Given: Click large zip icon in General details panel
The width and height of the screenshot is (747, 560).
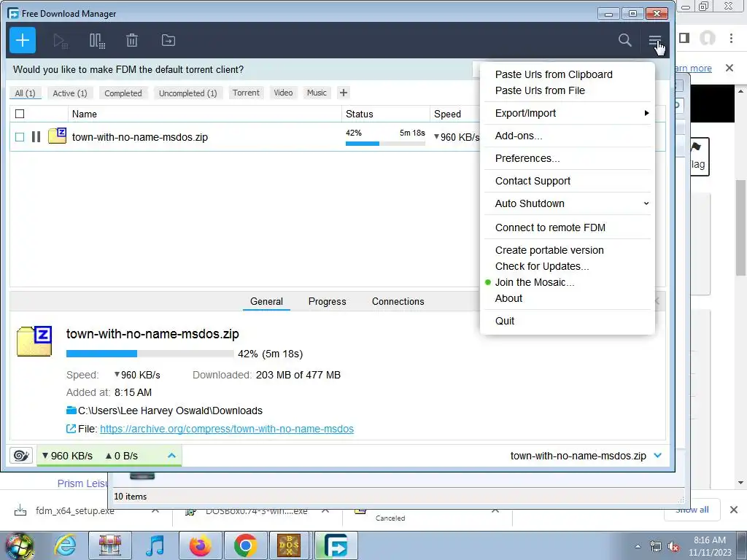Looking at the screenshot, I should click(34, 341).
